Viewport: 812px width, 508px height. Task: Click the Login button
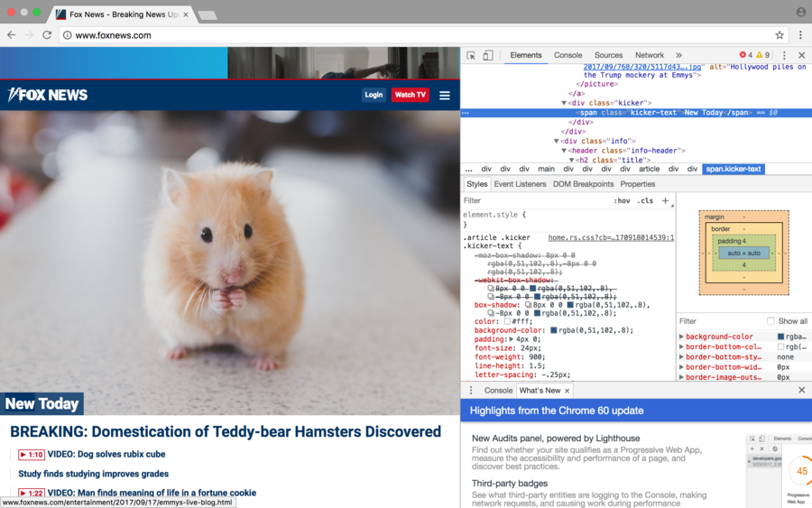[374, 95]
